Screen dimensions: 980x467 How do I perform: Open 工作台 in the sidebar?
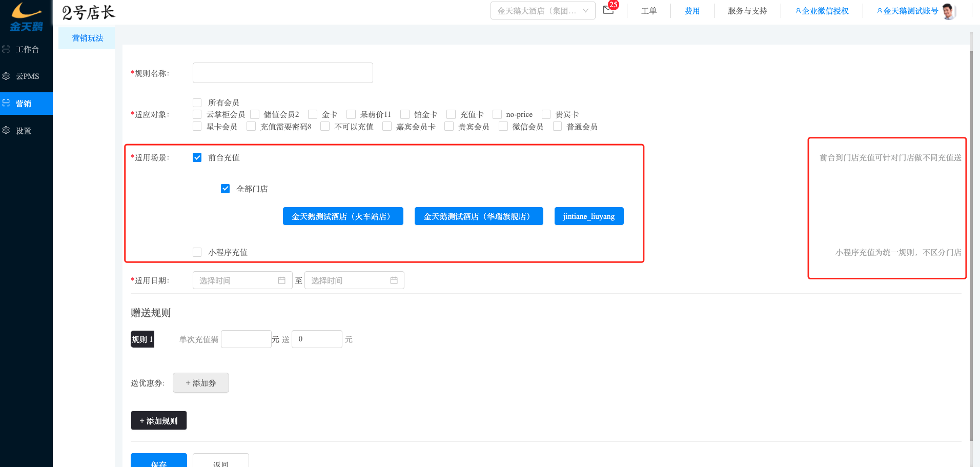point(26,49)
